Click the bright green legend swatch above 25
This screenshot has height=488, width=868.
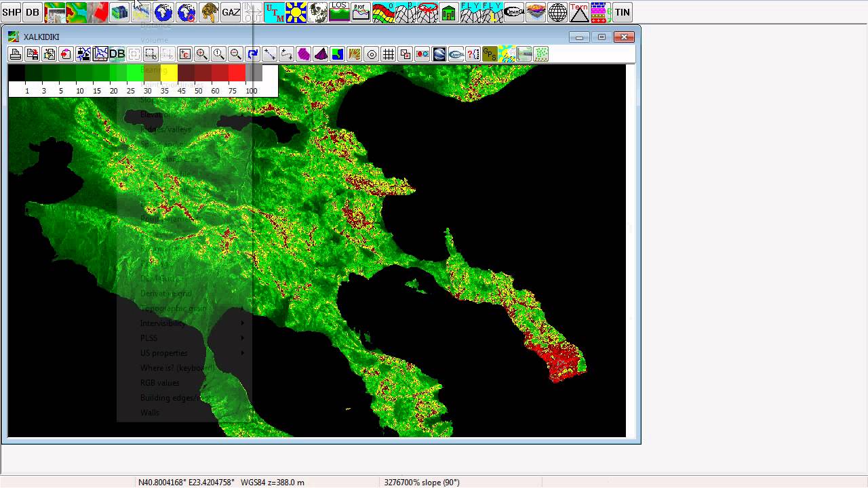[135, 73]
